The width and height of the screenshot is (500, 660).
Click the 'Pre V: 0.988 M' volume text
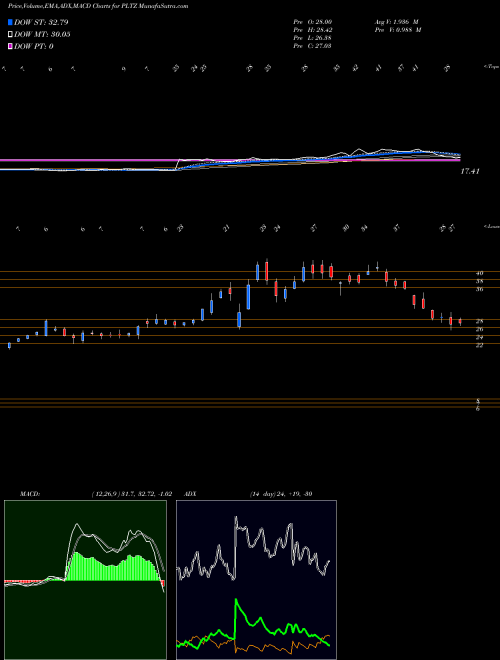pos(397,30)
